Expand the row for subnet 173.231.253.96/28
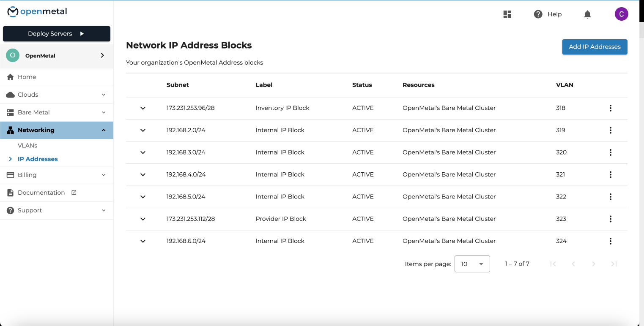The width and height of the screenshot is (644, 326). 143,108
